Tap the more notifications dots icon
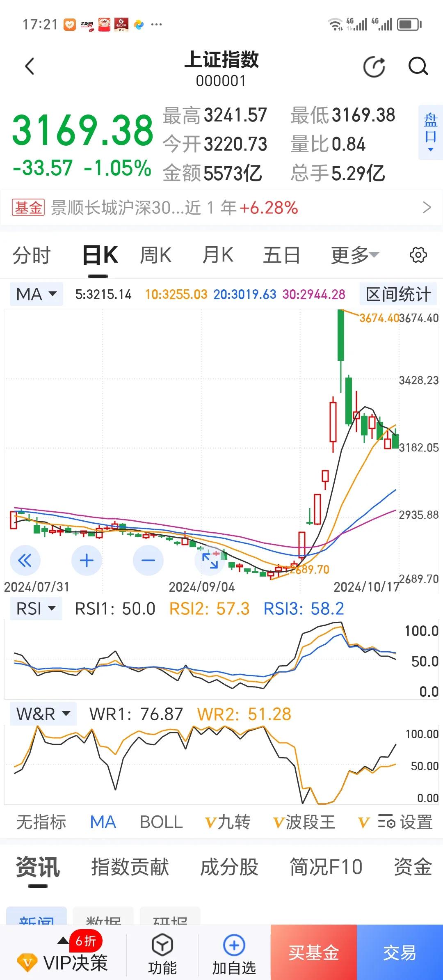 pyautogui.click(x=156, y=25)
